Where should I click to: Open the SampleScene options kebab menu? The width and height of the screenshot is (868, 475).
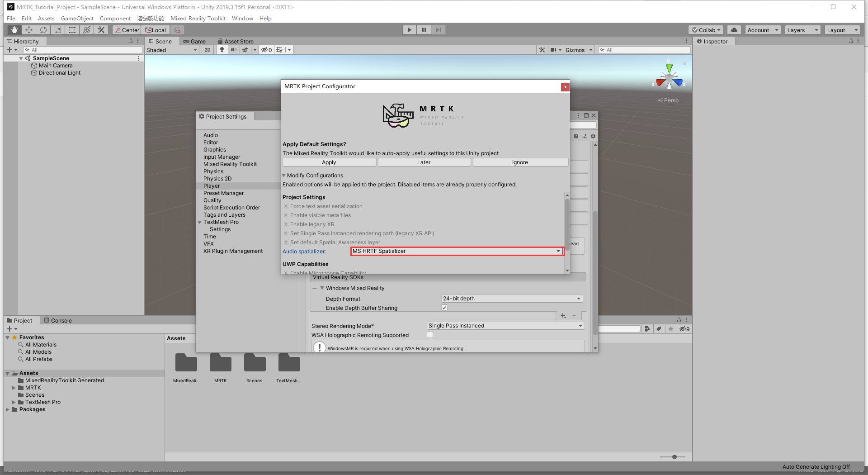point(138,58)
